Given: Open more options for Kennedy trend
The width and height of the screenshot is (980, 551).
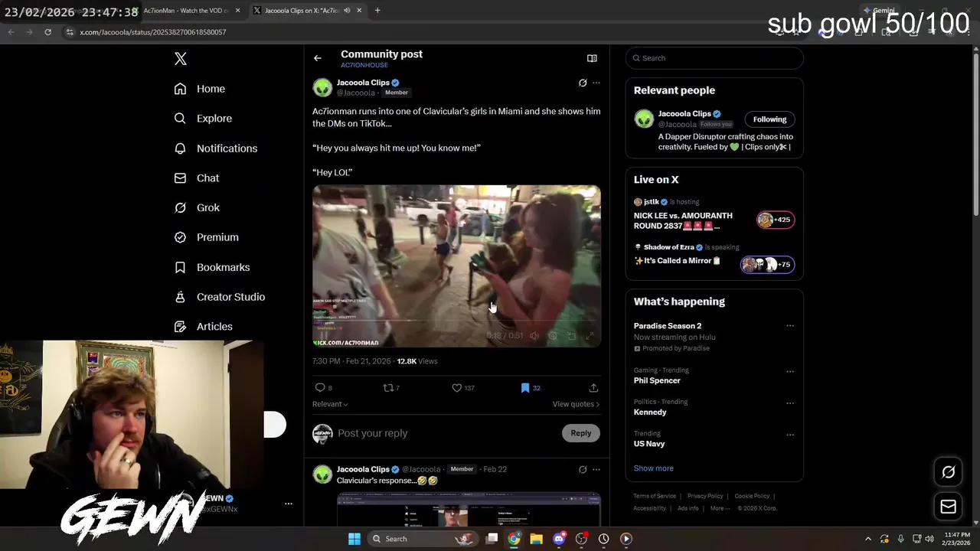Looking at the screenshot, I should [790, 403].
